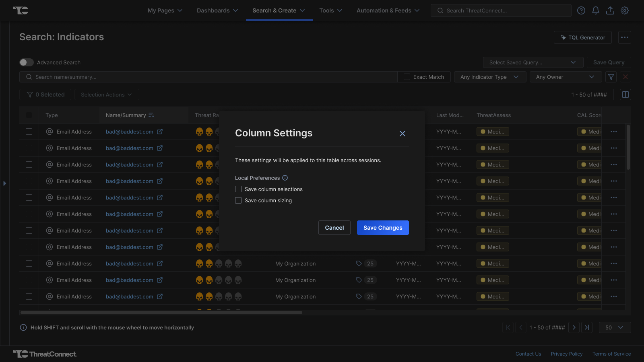This screenshot has height=362, width=644.
Task: Open the Any Owner dropdown
Action: 565,77
